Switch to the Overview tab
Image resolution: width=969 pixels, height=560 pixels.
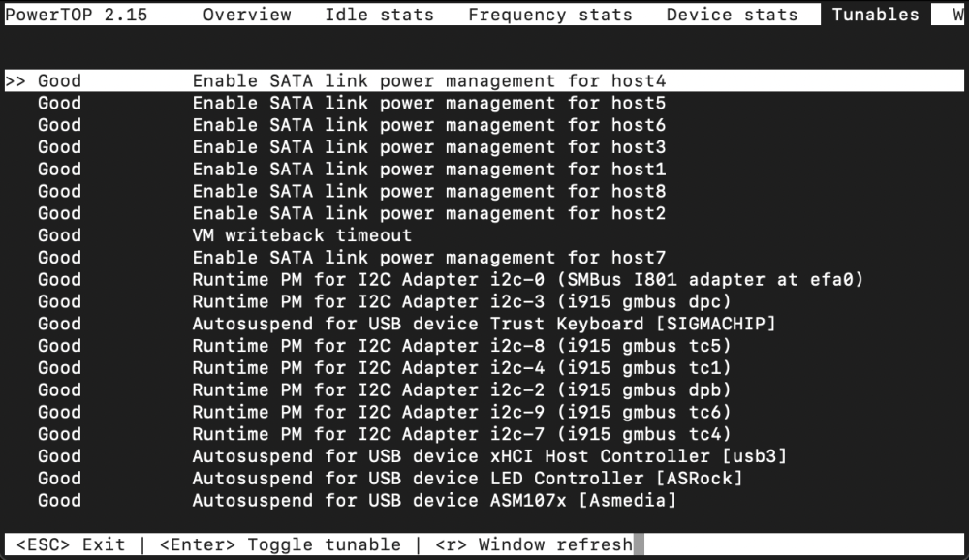(x=246, y=15)
